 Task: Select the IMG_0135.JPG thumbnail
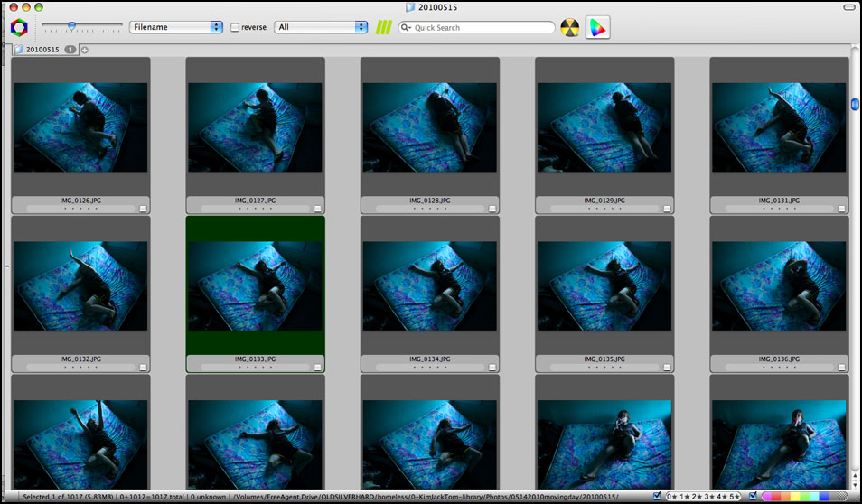(604, 285)
